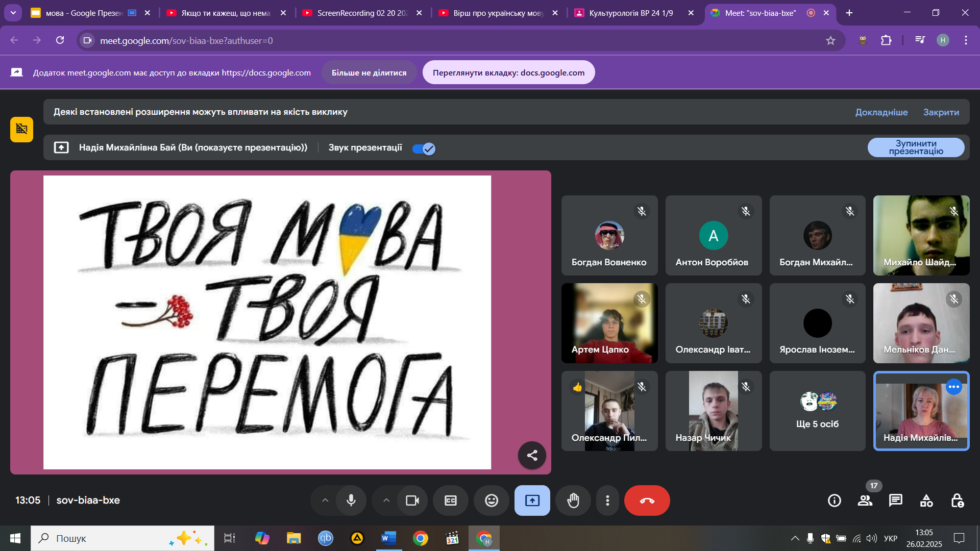Click the Докладніше link
Viewport: 980px width, 551px height.
pyautogui.click(x=881, y=112)
